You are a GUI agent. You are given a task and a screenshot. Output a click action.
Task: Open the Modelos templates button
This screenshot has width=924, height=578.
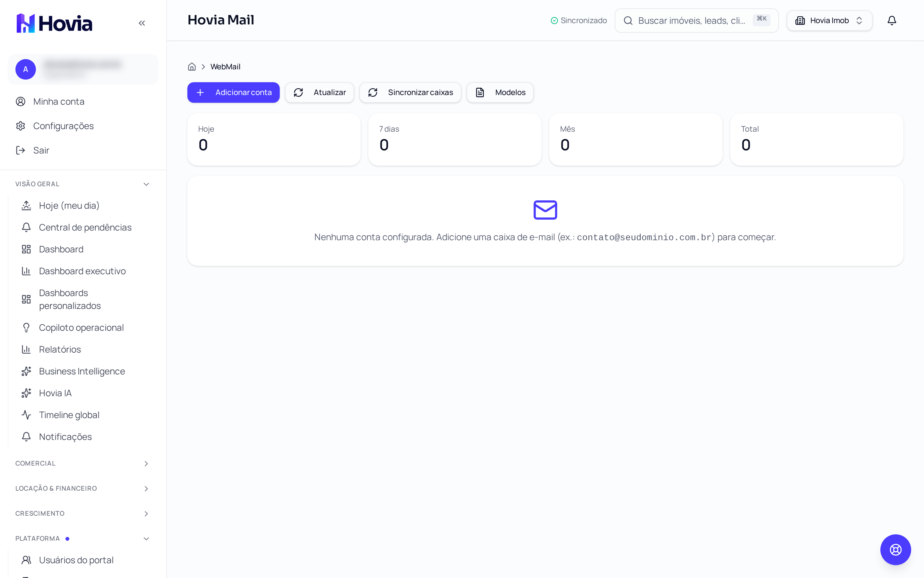(x=500, y=92)
